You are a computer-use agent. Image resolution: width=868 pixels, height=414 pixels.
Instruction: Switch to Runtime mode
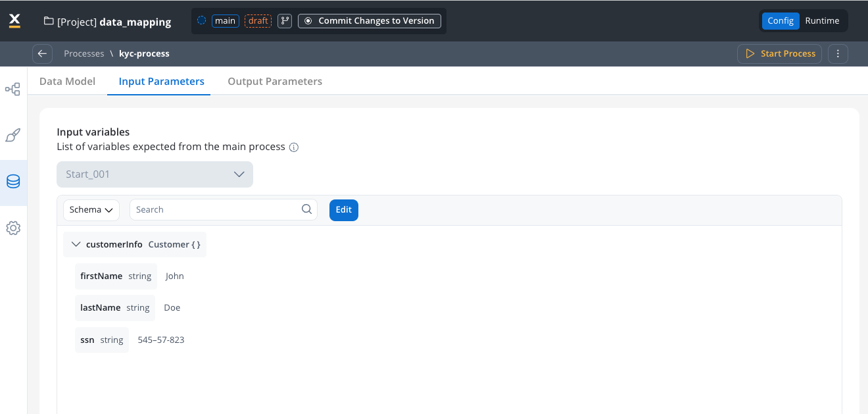tap(822, 21)
